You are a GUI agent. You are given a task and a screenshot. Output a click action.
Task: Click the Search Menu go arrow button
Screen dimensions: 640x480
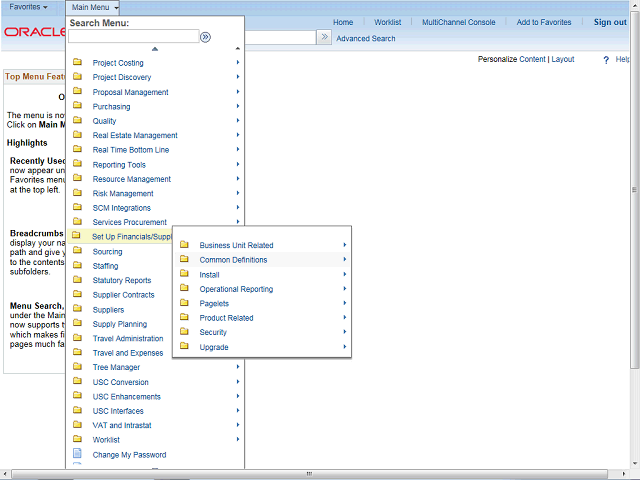(x=205, y=37)
